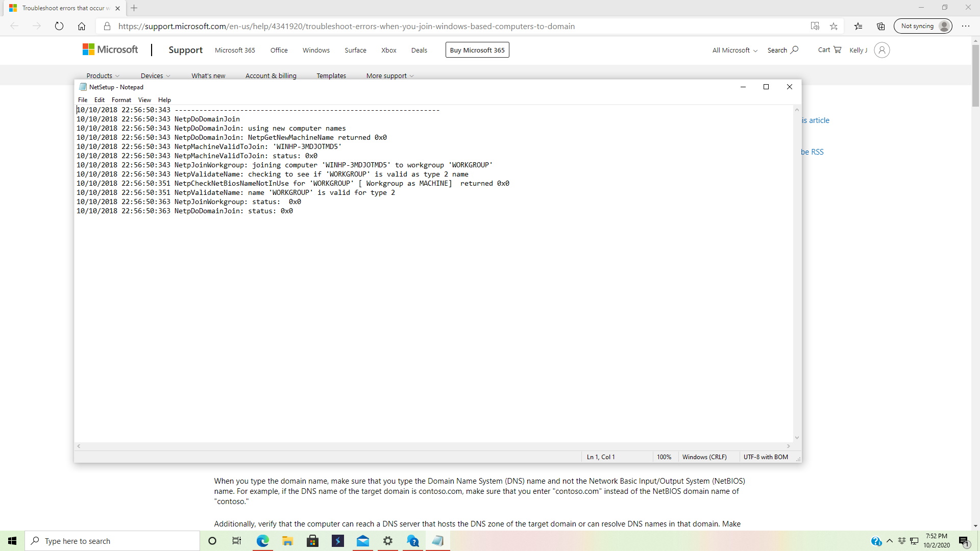The width and height of the screenshot is (980, 551).
Task: Expand the All Microsoft dropdown
Action: coord(734,50)
